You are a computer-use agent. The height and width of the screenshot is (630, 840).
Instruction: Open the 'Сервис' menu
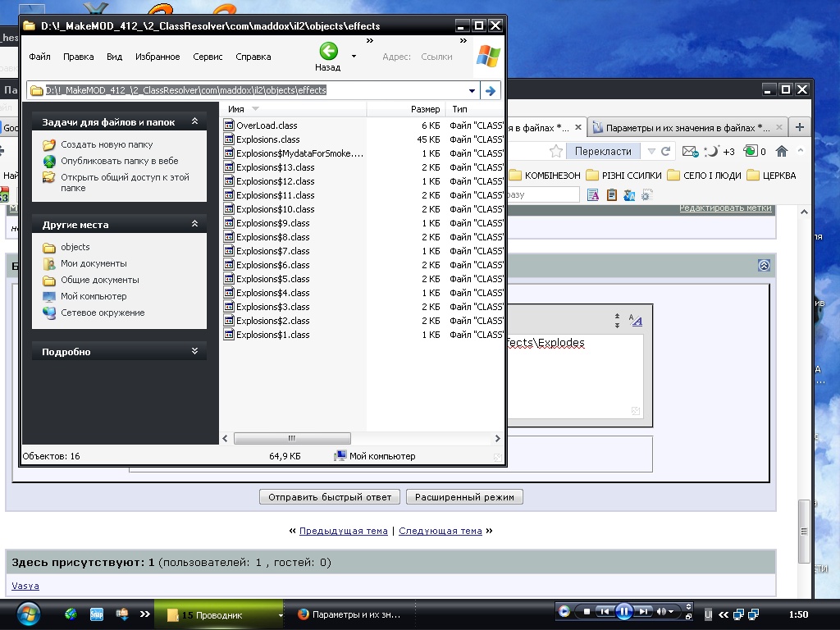[x=208, y=57]
